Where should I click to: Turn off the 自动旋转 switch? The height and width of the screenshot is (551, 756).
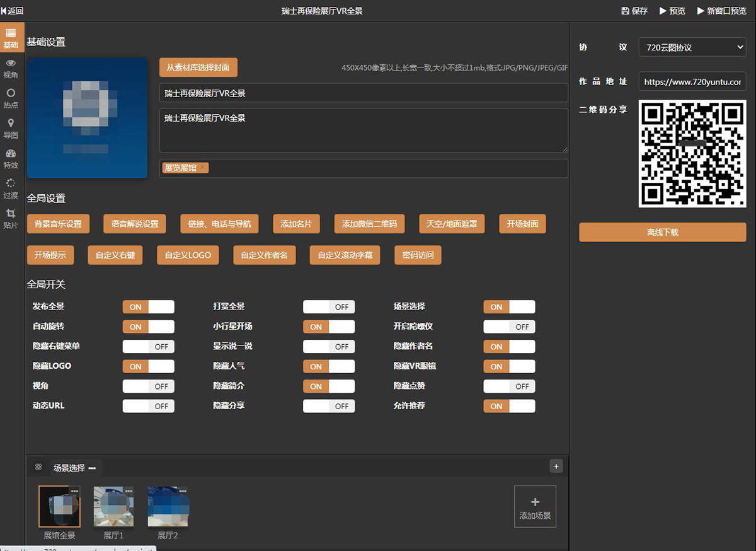coord(148,327)
